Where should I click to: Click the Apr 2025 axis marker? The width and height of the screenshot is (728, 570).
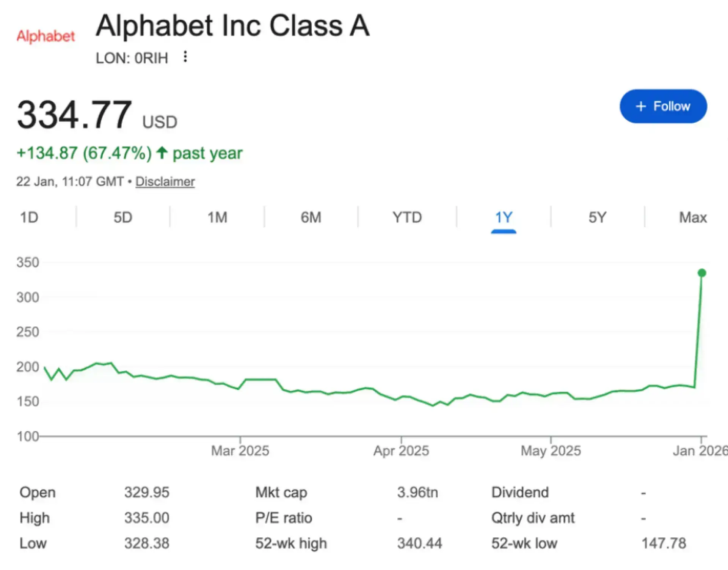tap(401, 450)
